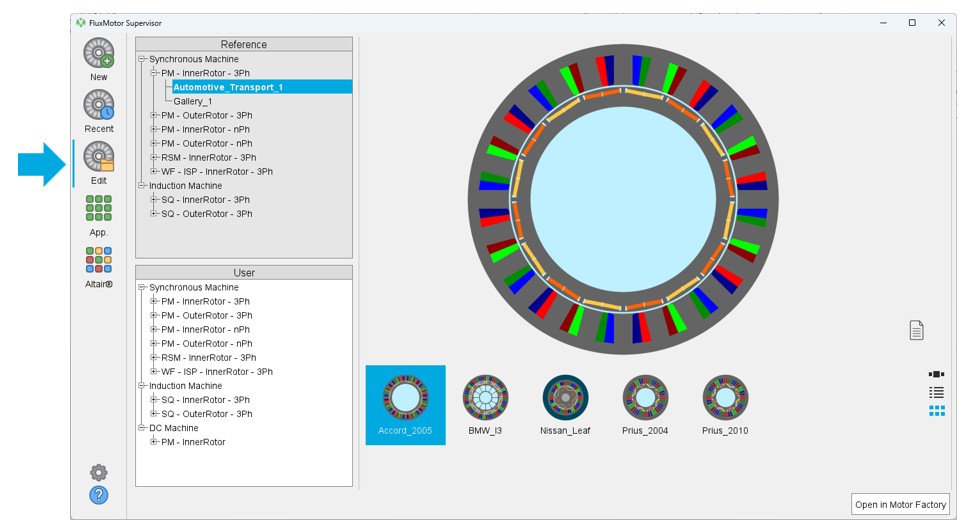Click Open in Motor Factory button

click(x=900, y=505)
